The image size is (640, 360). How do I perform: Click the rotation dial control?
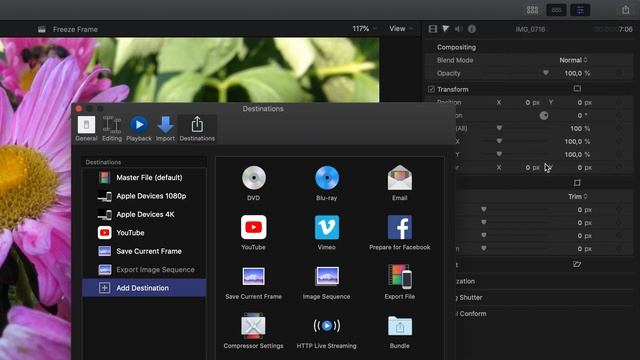[544, 116]
